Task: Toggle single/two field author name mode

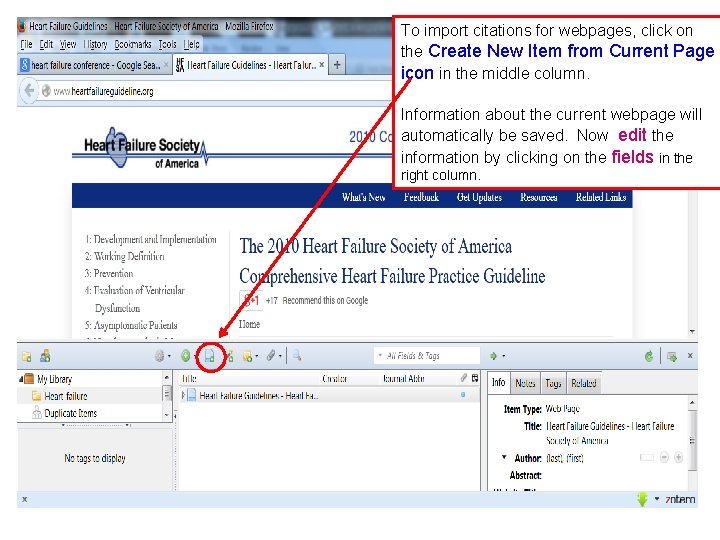Action: (x=647, y=457)
